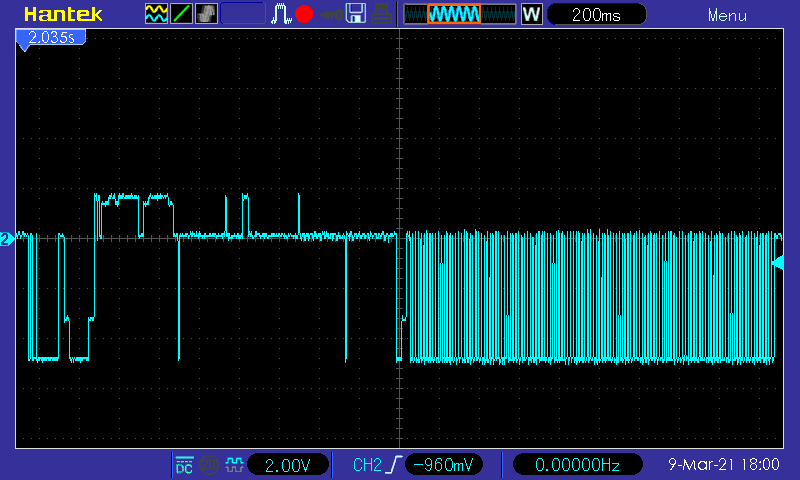Click the -960mV trigger level readout
Viewport: 800px width, 480px height.
[x=444, y=465]
